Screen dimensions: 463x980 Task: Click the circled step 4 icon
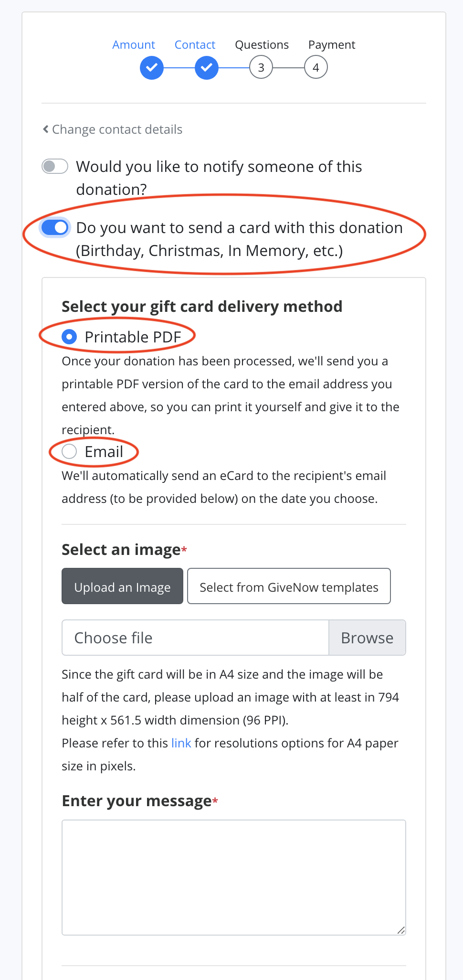click(316, 67)
